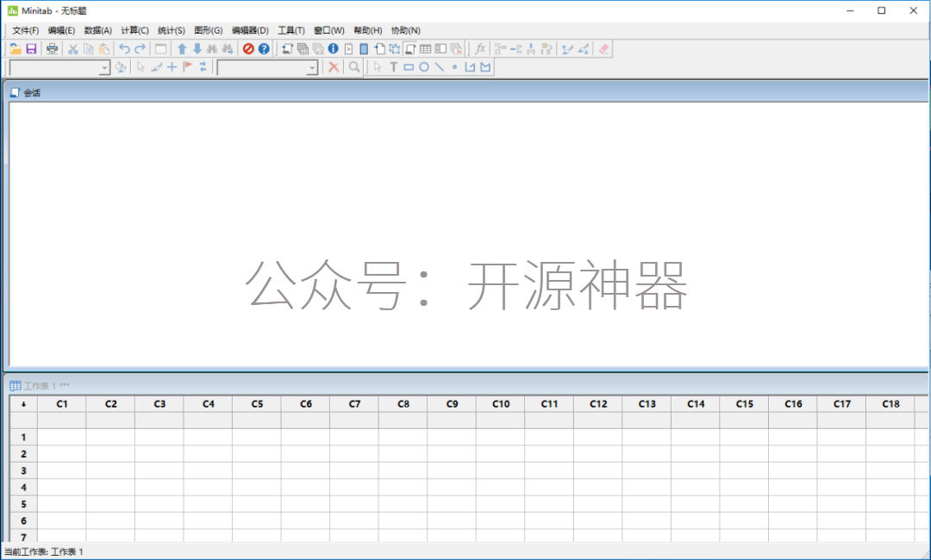
Task: Select row header 3 in worksheet
Action: click(24, 470)
